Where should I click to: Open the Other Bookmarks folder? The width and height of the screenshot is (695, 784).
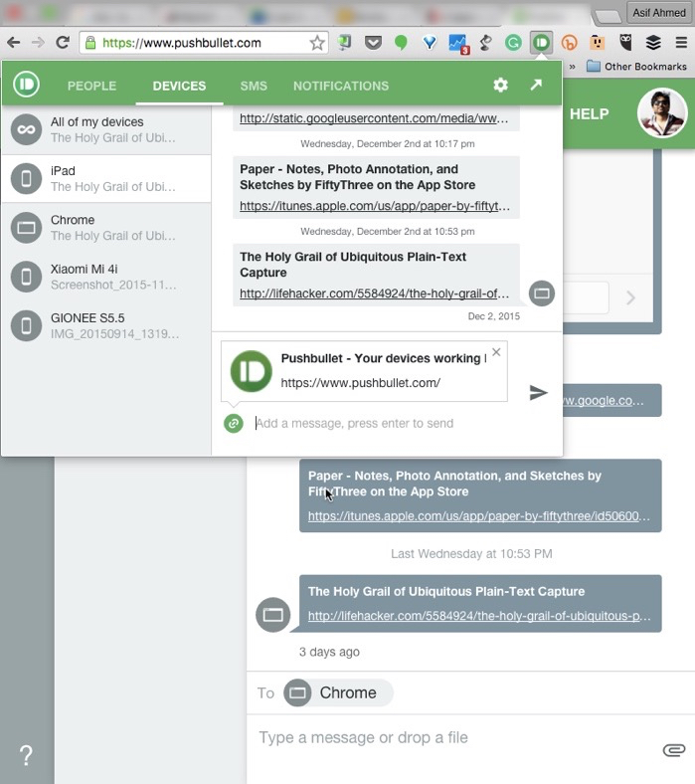[636, 67]
